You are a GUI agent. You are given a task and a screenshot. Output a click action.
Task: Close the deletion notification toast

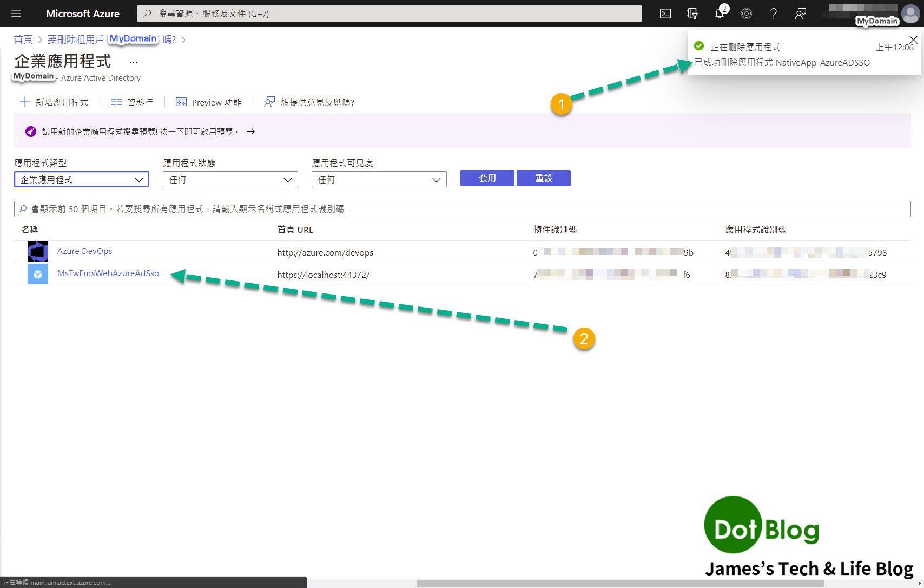pos(913,40)
